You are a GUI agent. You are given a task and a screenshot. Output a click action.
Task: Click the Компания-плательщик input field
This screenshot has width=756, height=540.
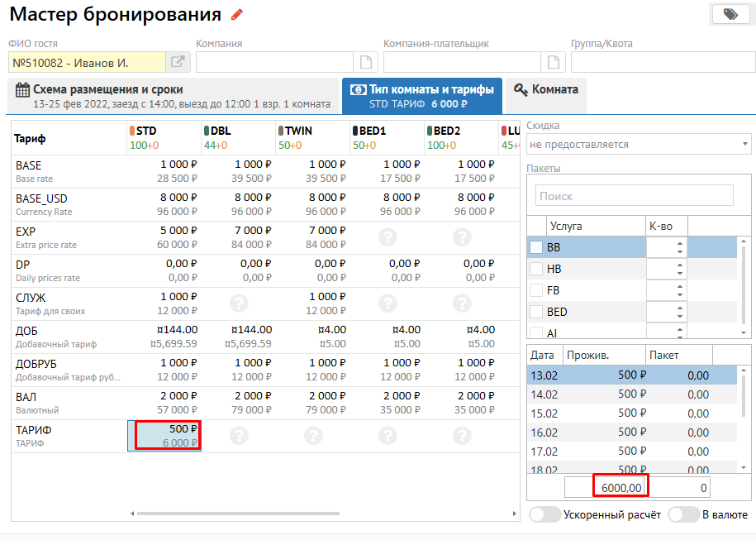coord(462,62)
